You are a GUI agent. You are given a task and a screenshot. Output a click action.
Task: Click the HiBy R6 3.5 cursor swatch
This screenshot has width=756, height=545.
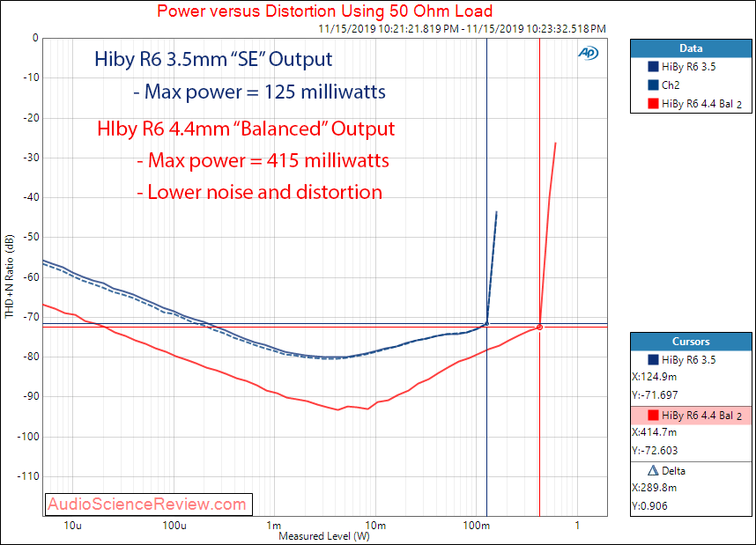pos(653,359)
